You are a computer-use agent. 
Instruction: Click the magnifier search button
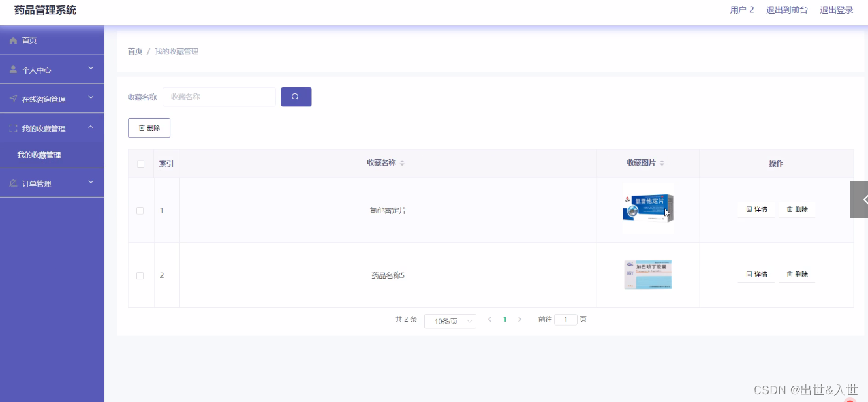click(x=296, y=97)
